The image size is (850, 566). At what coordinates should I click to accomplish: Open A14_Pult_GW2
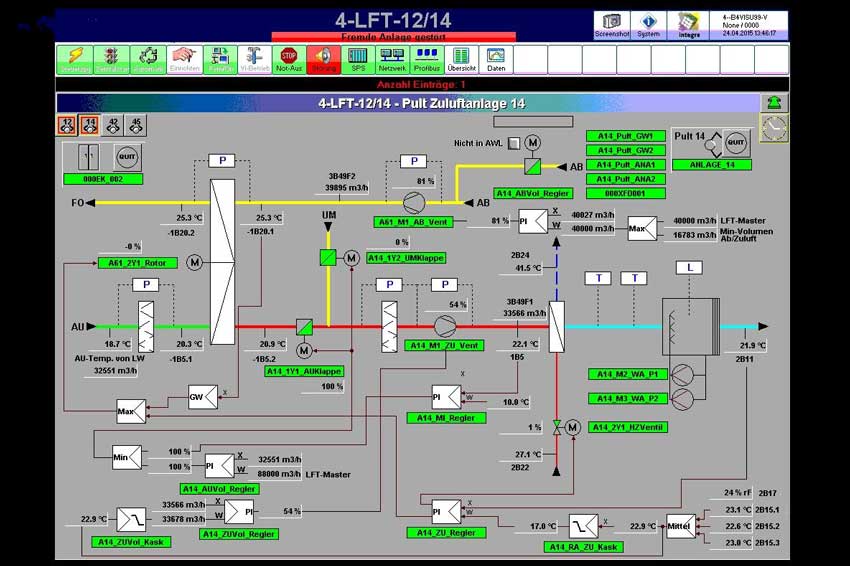click(626, 150)
